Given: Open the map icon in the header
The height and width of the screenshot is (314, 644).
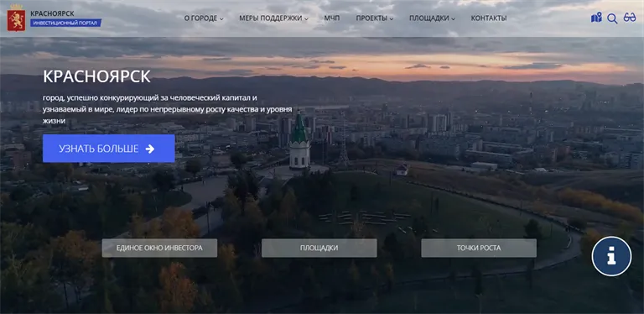Looking at the screenshot, I should [x=596, y=18].
